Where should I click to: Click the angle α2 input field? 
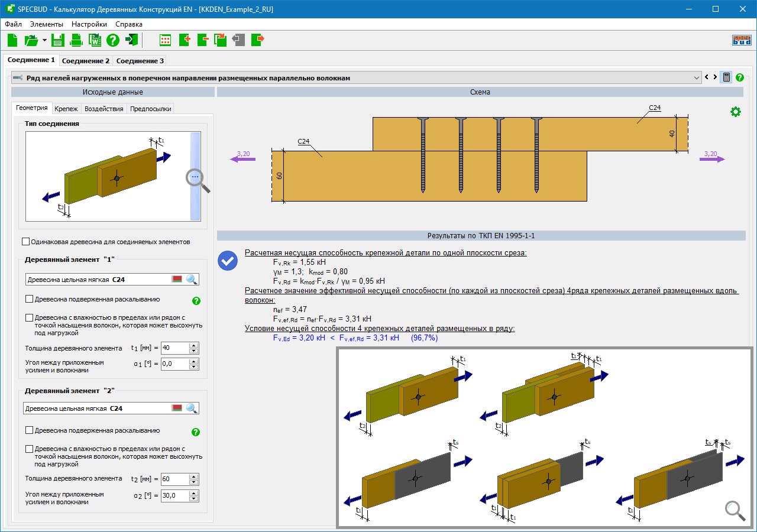click(174, 496)
